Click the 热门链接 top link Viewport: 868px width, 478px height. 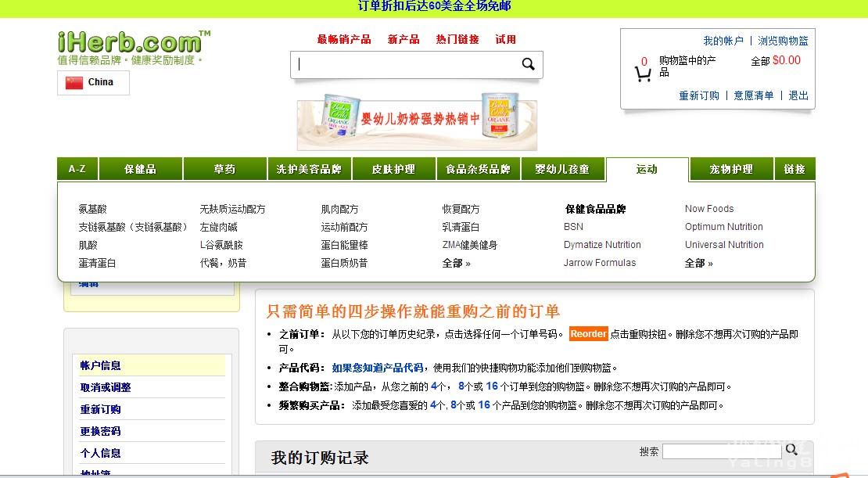457,39
